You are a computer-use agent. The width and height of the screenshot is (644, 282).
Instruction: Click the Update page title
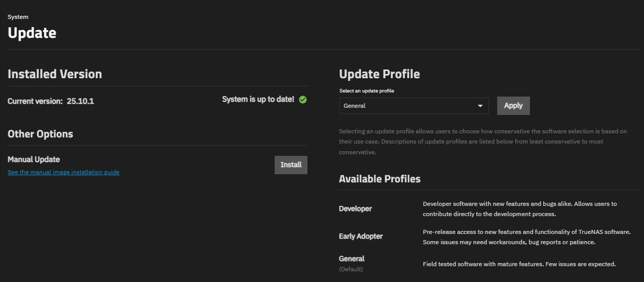32,33
